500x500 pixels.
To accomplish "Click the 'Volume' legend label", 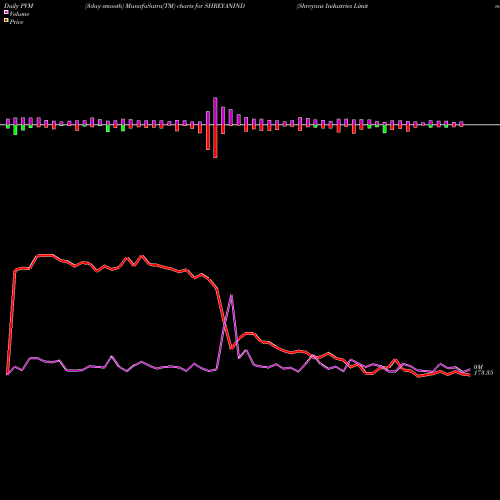I will [x=19, y=14].
